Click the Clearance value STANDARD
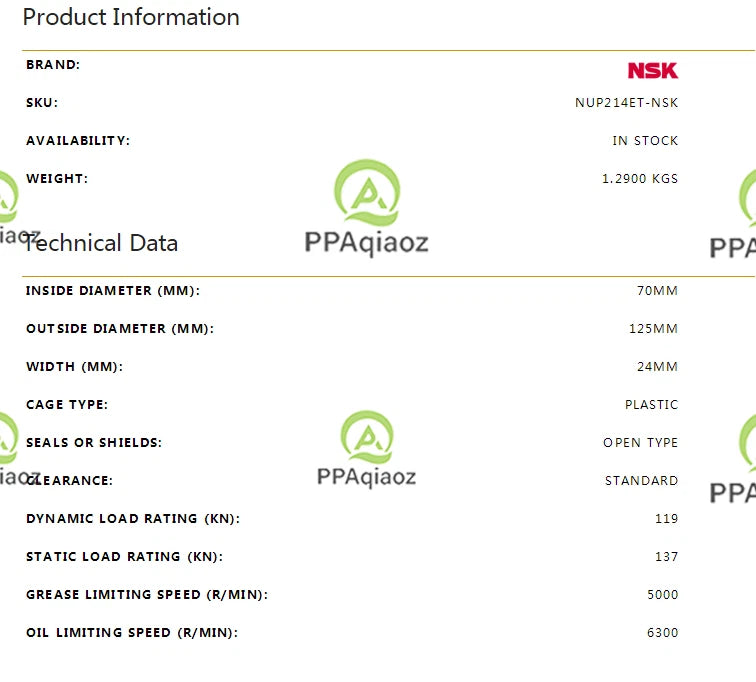 tap(641, 481)
